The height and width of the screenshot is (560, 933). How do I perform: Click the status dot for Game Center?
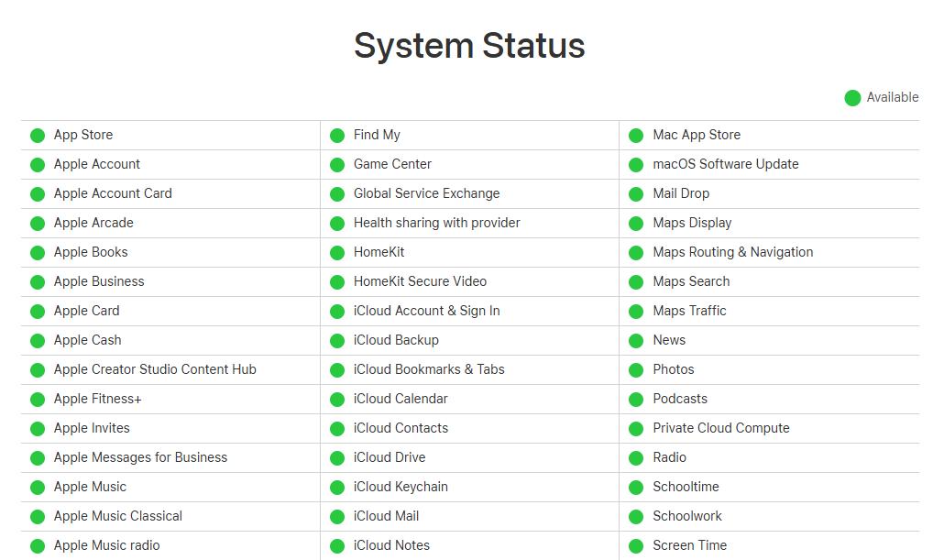[x=337, y=165]
